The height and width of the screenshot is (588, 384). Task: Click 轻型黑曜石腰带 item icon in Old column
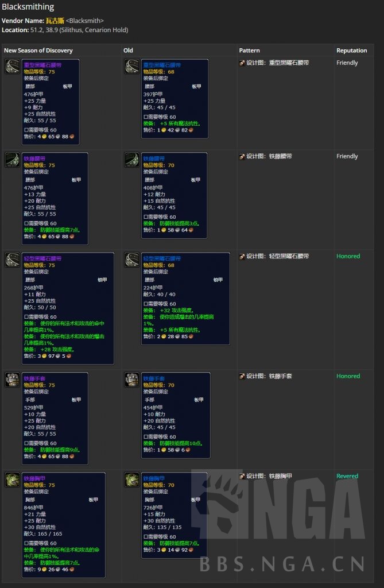click(131, 260)
